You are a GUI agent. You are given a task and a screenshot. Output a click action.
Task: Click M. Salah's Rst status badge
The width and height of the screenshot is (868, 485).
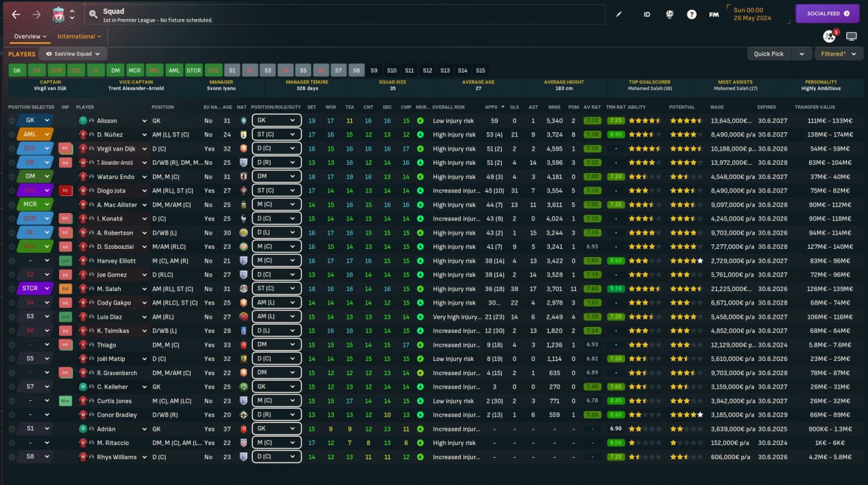pyautogui.click(x=65, y=289)
